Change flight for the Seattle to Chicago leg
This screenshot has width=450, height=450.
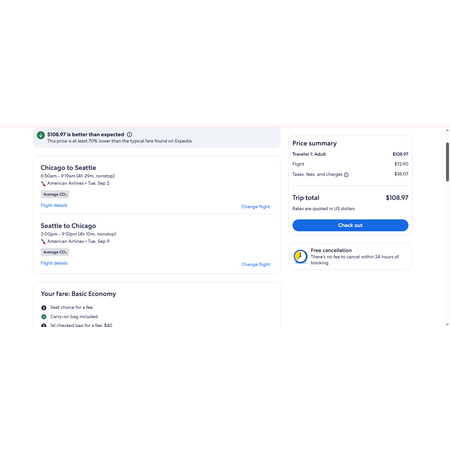tap(256, 264)
